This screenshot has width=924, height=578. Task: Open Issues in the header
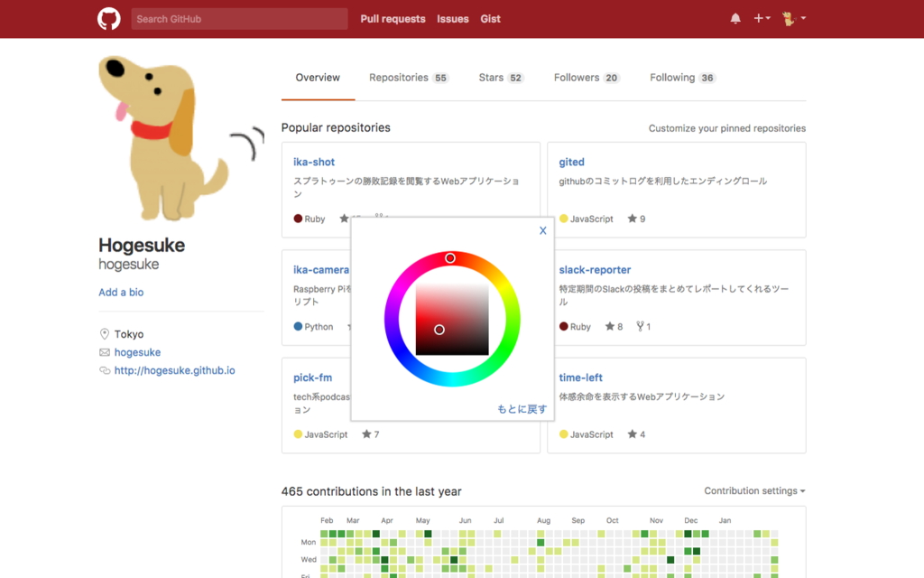(453, 19)
